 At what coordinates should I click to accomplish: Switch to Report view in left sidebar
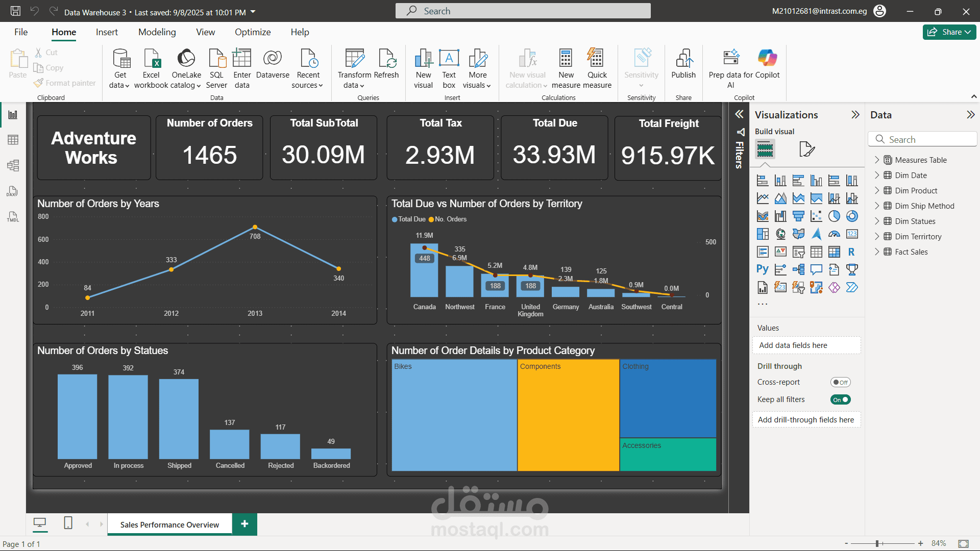13,115
